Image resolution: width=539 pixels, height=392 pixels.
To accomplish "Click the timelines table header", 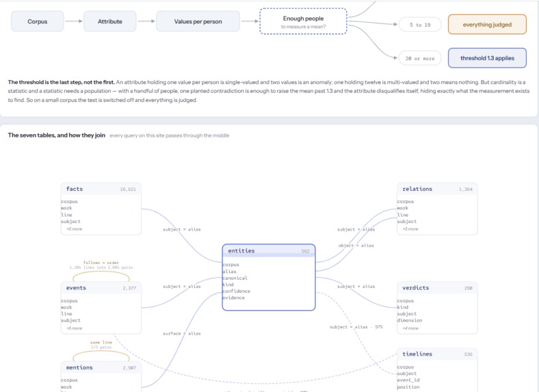I will click(x=437, y=354).
